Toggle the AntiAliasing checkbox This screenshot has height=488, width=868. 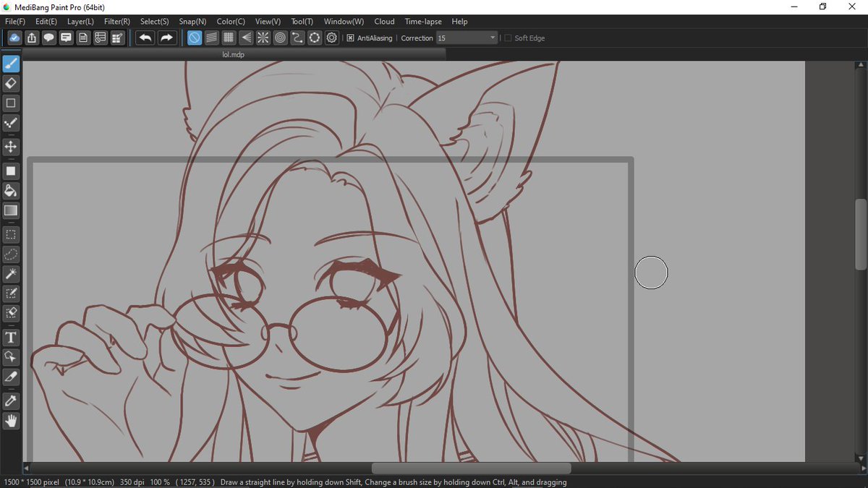tap(350, 38)
